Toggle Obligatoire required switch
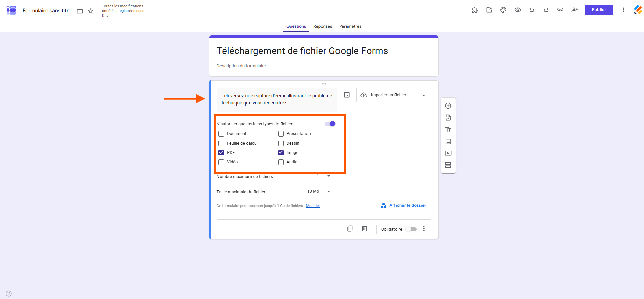Screen dimensions: 644x299 pos(411,229)
